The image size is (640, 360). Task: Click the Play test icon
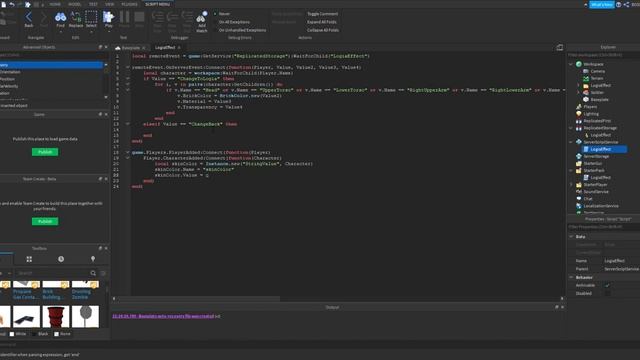[109, 19]
